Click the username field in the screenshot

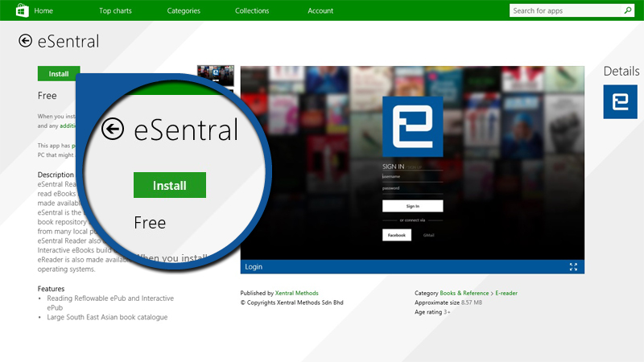(413, 177)
